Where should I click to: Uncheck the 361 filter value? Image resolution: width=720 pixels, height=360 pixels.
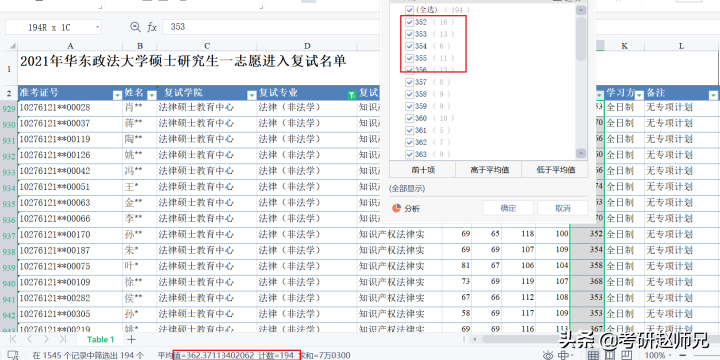point(410,130)
